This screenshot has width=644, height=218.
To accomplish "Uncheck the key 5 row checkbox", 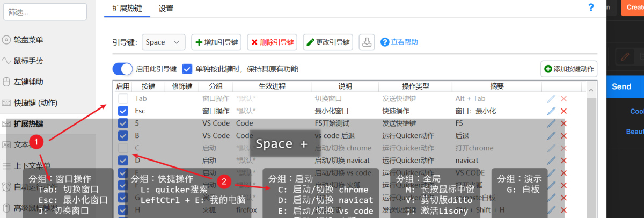I will pyautogui.click(x=123, y=123).
